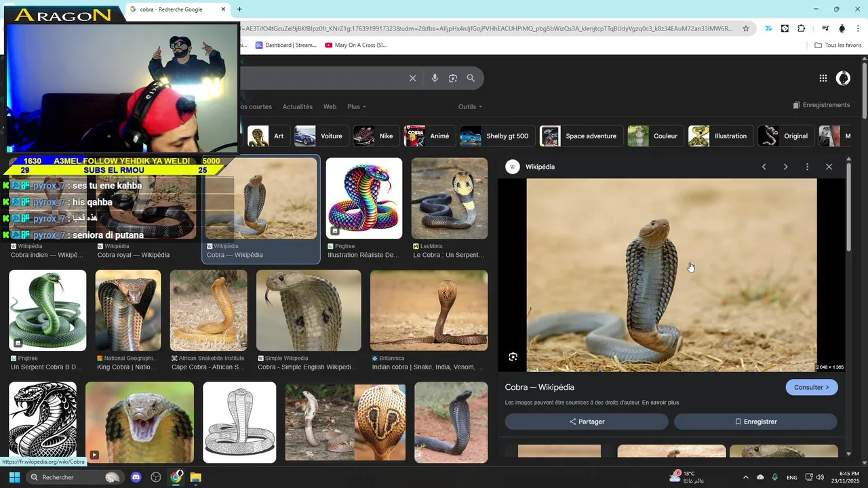Click the magnifying glass search icon
868x488 pixels.
471,78
